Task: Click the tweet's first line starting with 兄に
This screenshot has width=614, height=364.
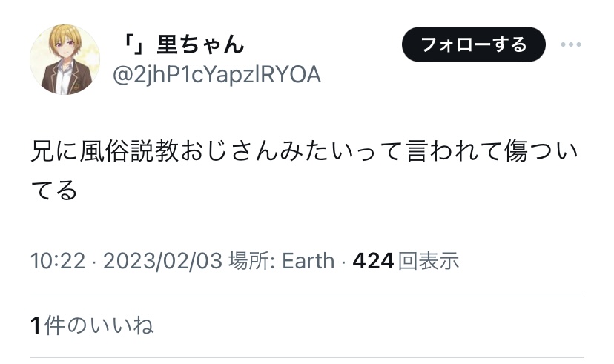Action: [x=304, y=151]
